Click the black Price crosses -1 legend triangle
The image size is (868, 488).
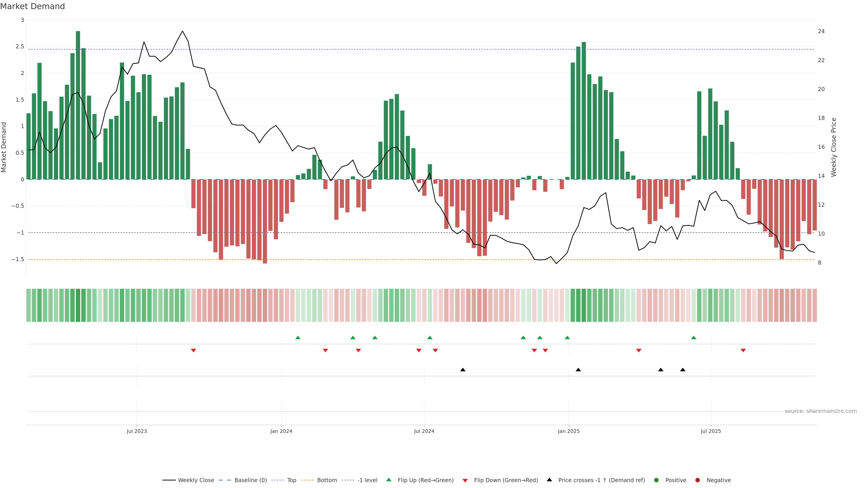549,480
